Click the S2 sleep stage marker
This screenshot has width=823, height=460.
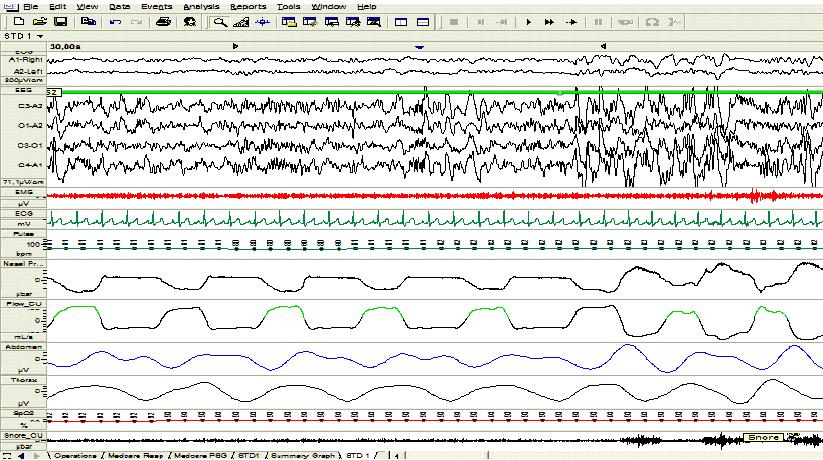click(54, 92)
